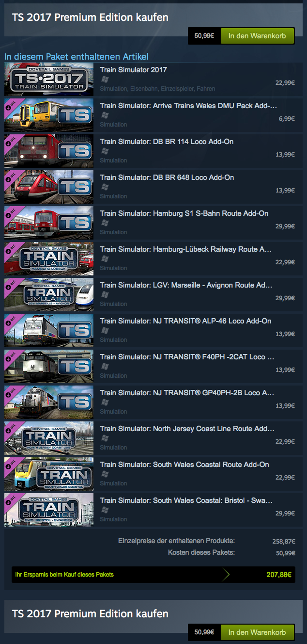Click the South Wales Coastal Bristol - Swansea thumbnail
The image size is (307, 644).
[49, 510]
